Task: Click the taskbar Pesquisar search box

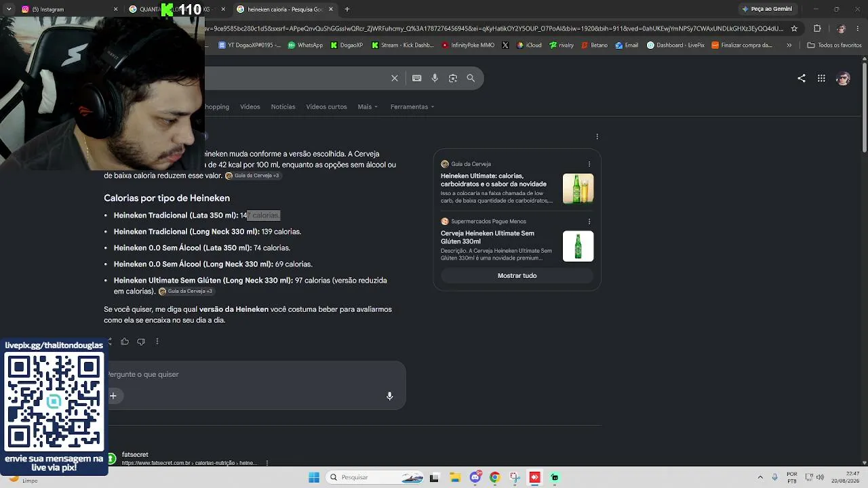Action: coord(376,477)
